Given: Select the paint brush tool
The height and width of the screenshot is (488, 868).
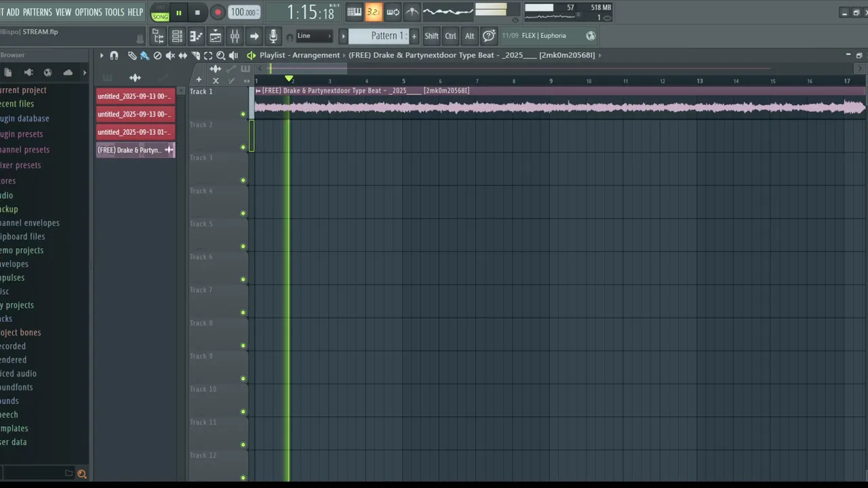Looking at the screenshot, I should click(x=144, y=56).
